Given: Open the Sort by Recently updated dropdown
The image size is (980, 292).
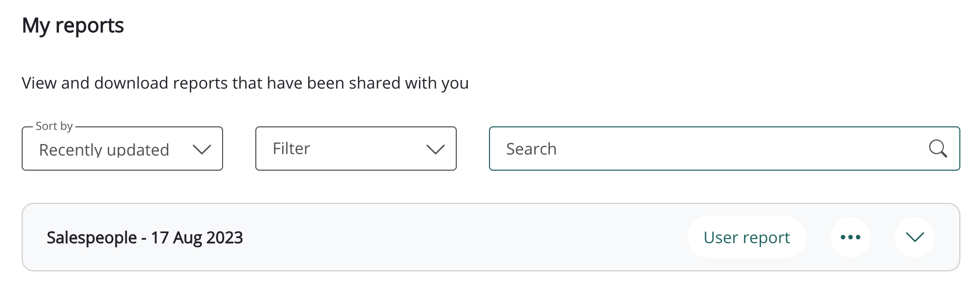Looking at the screenshot, I should coord(122,149).
